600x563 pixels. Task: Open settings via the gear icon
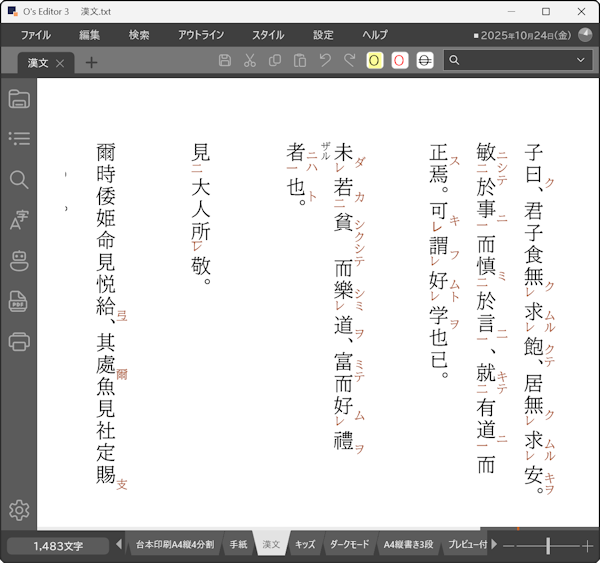pos(18,510)
